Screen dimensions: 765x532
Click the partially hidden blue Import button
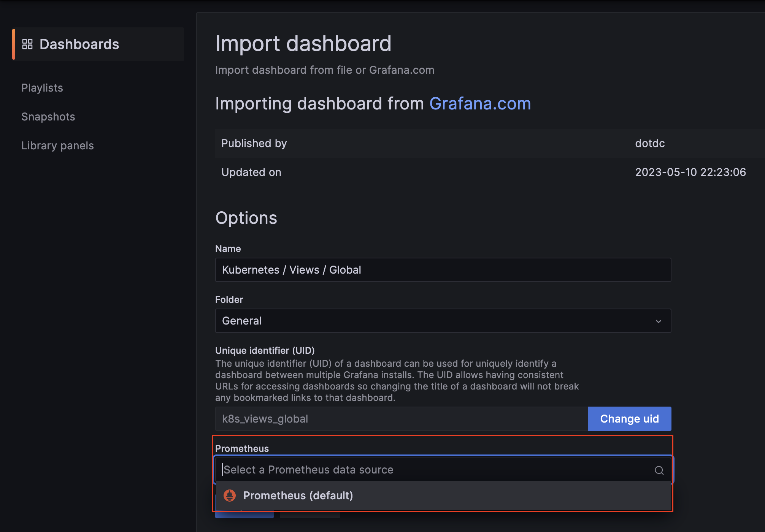(244, 515)
